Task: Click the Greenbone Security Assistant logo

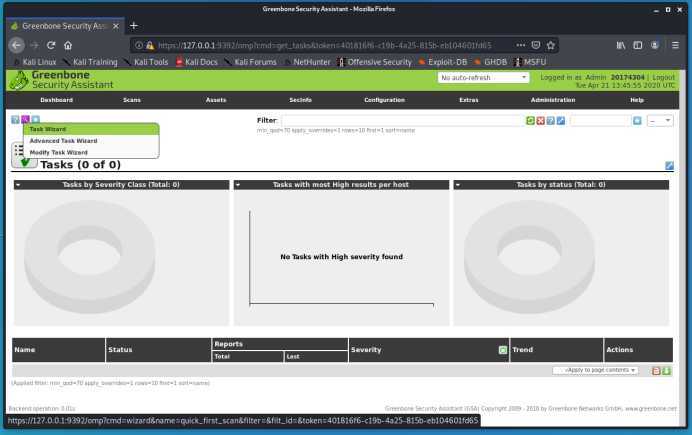Action: pos(61,80)
